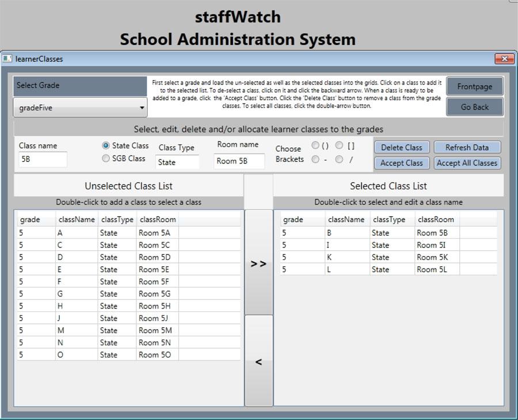Click the Frontpage button
This screenshot has width=518, height=420.
click(x=474, y=86)
